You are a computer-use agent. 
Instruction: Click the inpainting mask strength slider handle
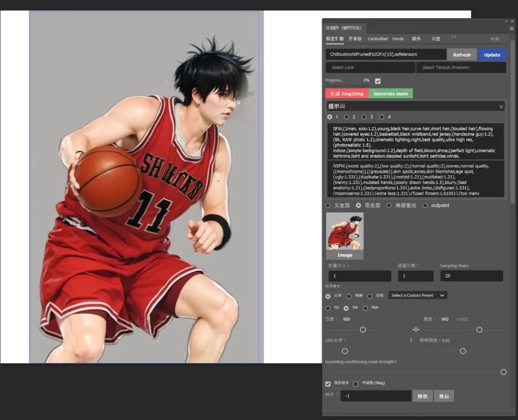click(503, 372)
